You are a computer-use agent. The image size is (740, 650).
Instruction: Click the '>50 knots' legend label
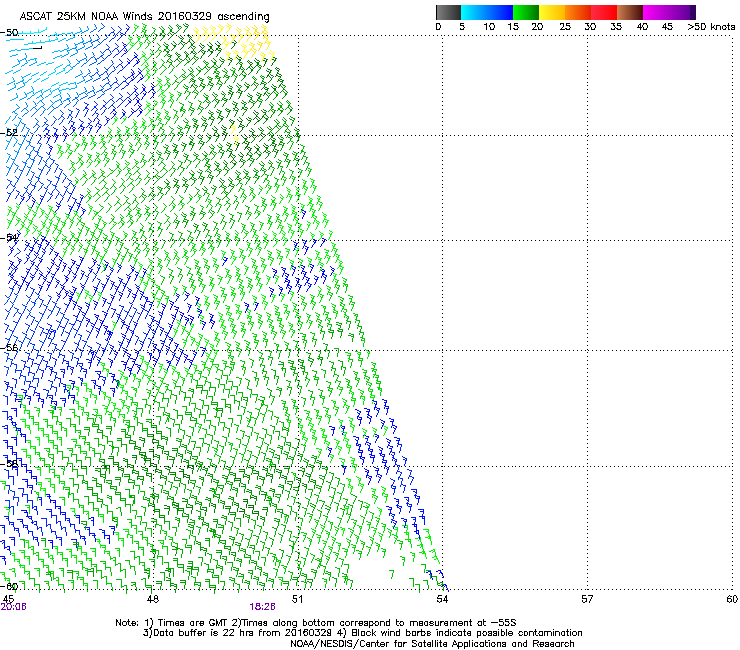pos(711,27)
